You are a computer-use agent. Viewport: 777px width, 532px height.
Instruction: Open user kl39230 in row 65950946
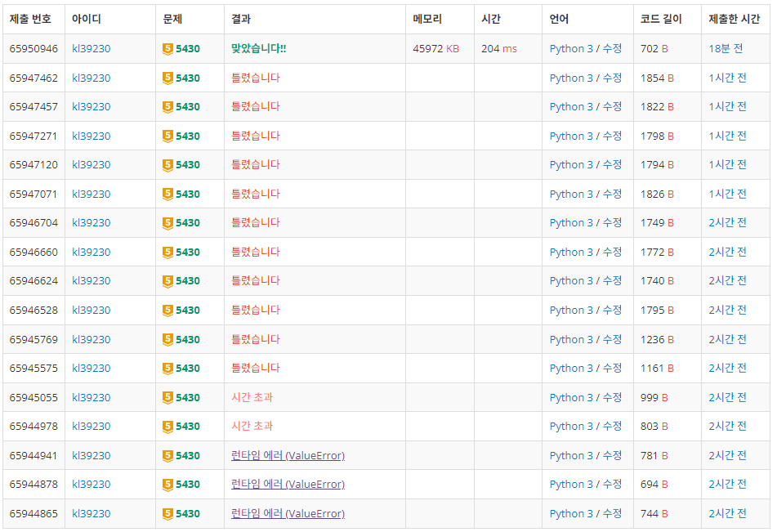tap(92, 48)
